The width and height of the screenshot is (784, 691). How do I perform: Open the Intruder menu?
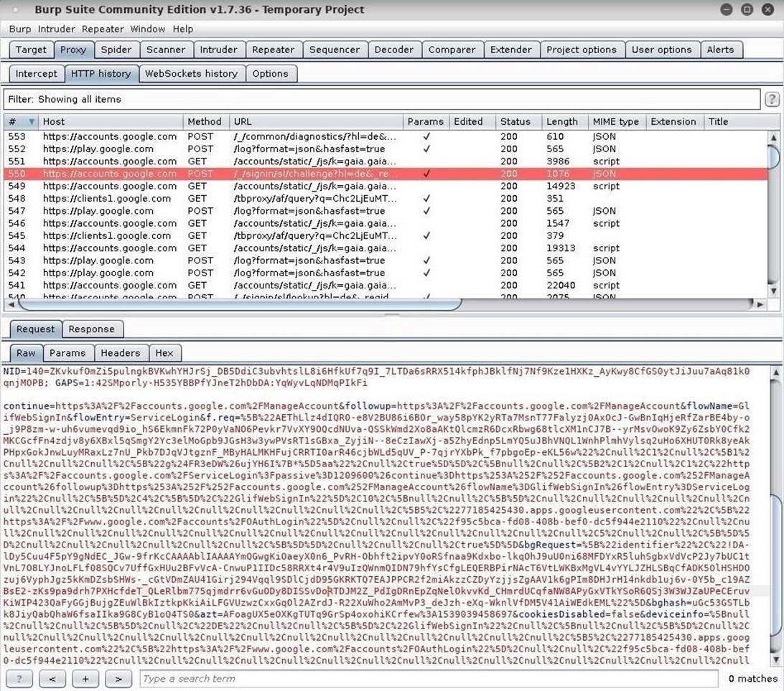pyautogui.click(x=56, y=29)
